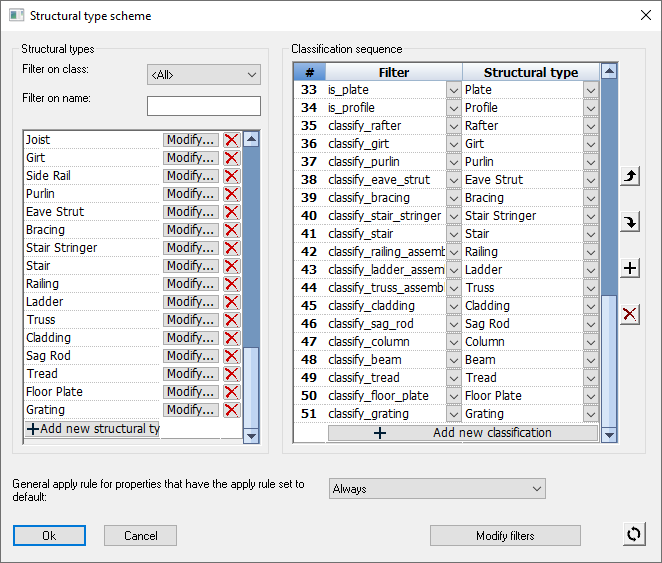Image resolution: width=662 pixels, height=563 pixels.
Task: Cancel the dialog
Action: [140, 535]
